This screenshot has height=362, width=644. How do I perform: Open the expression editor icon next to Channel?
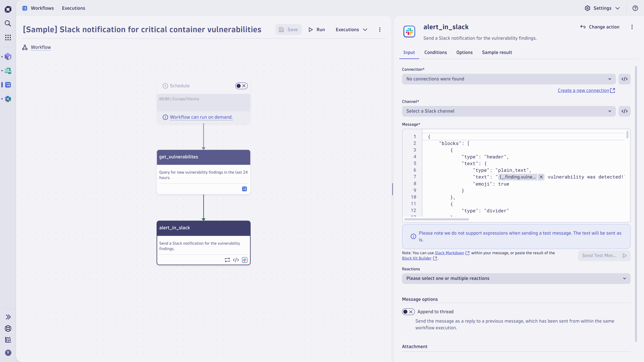625,111
